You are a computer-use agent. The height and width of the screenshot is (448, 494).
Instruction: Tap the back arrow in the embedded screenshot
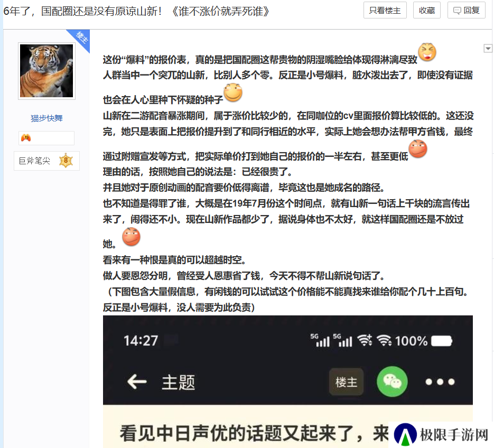coord(137,382)
